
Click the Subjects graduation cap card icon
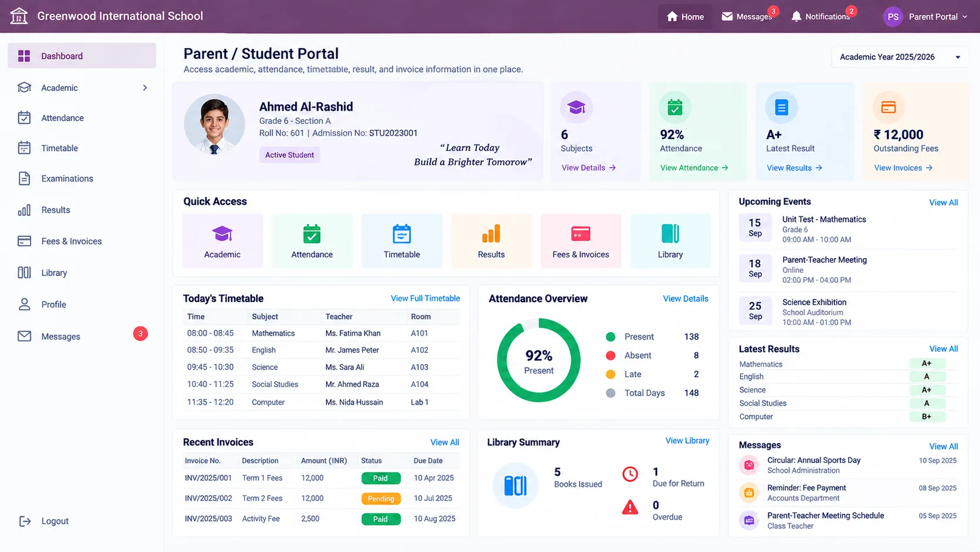pos(576,107)
